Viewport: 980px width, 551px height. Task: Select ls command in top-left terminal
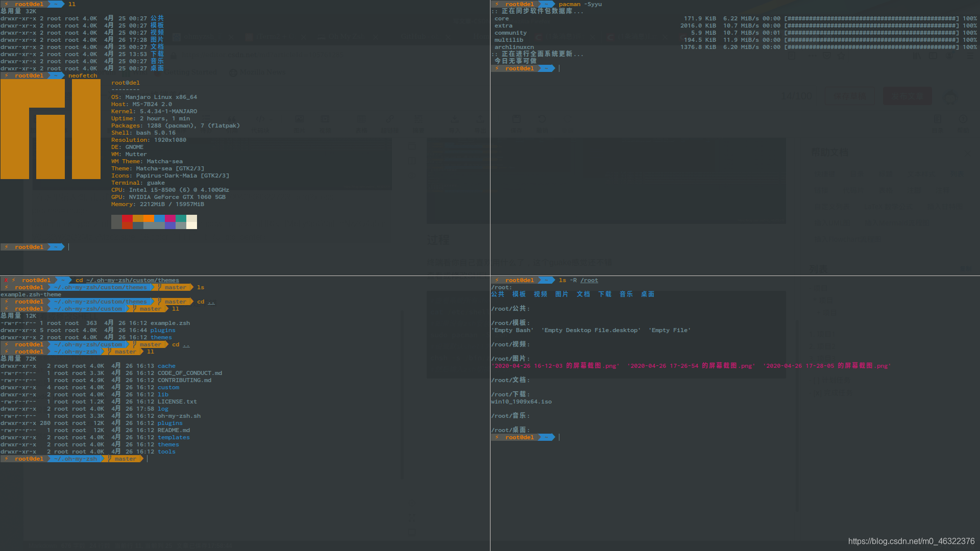[71, 4]
